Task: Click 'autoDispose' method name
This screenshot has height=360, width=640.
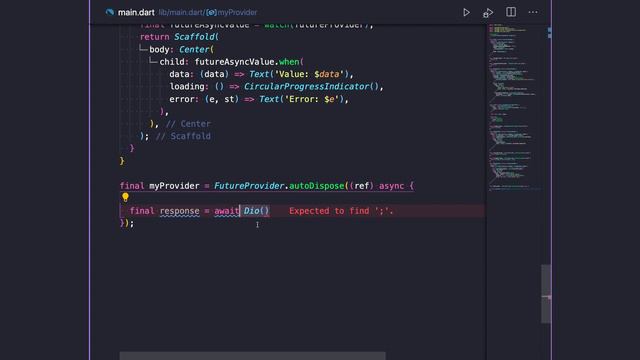Action: coord(316,186)
